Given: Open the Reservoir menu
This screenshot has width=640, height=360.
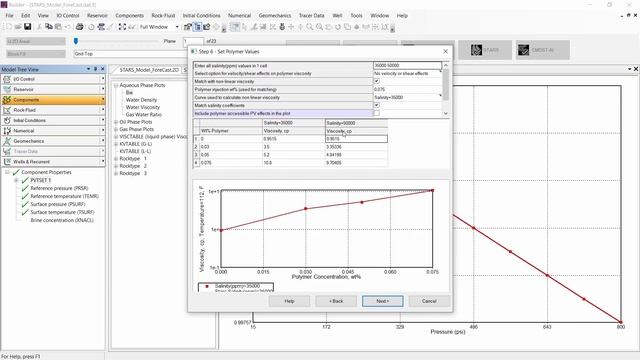Looking at the screenshot, I should [x=97, y=16].
